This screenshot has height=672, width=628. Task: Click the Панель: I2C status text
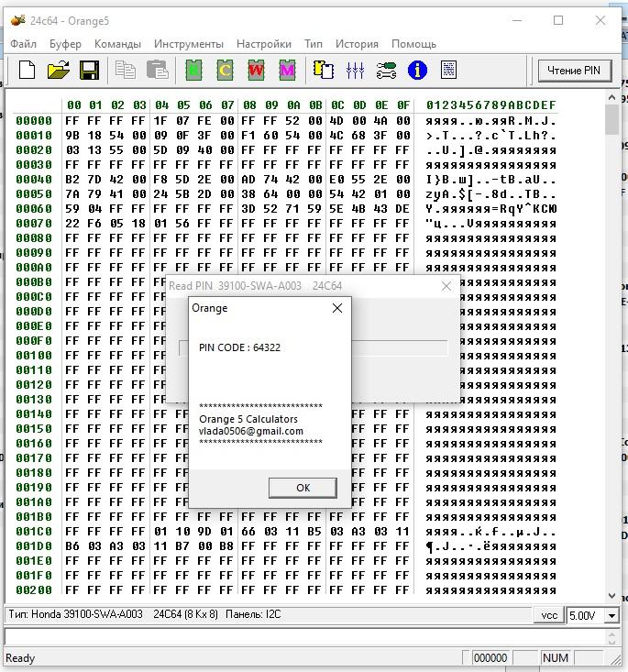(253, 614)
